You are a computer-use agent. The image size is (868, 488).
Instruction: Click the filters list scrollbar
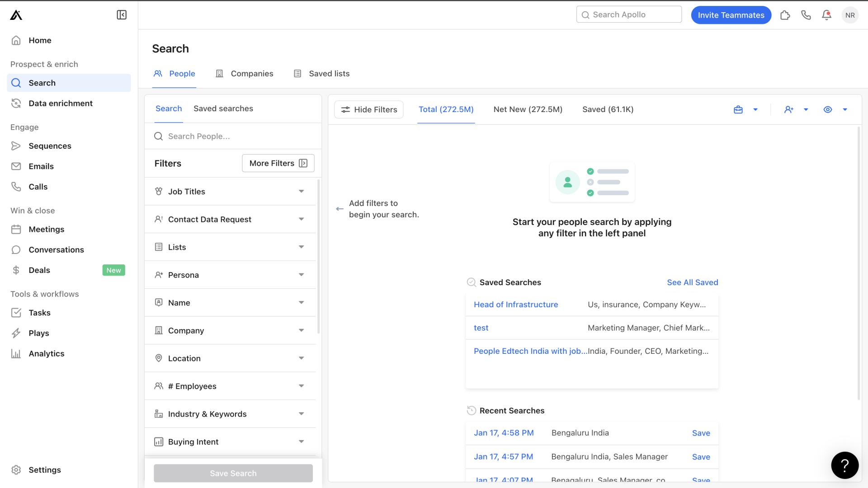click(x=319, y=256)
